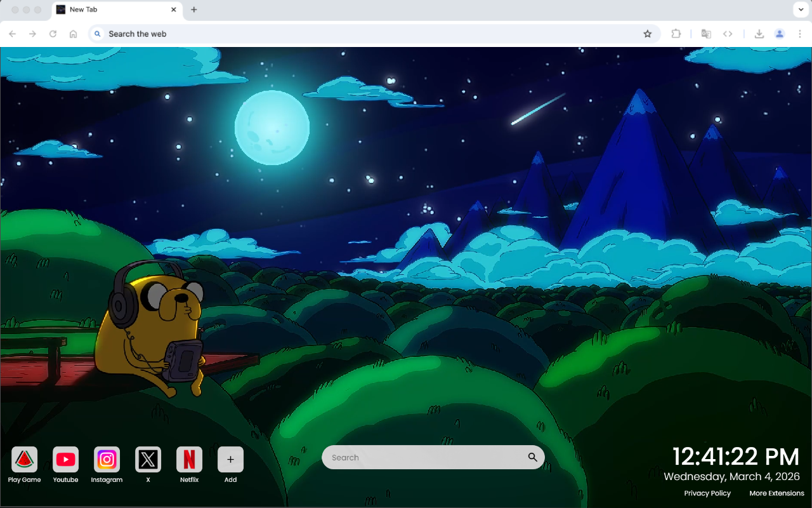Add a new shortcut with plus button
The height and width of the screenshot is (508, 812).
click(230, 459)
